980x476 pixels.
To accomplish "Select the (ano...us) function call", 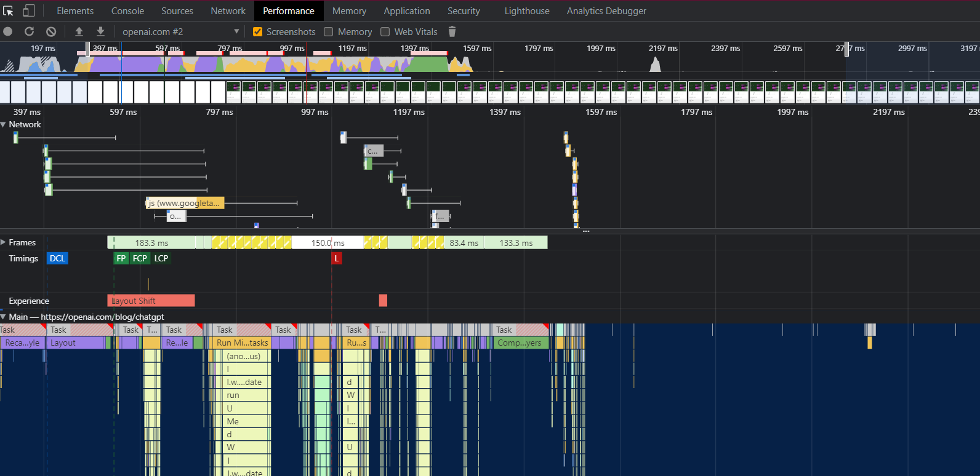I will point(247,356).
